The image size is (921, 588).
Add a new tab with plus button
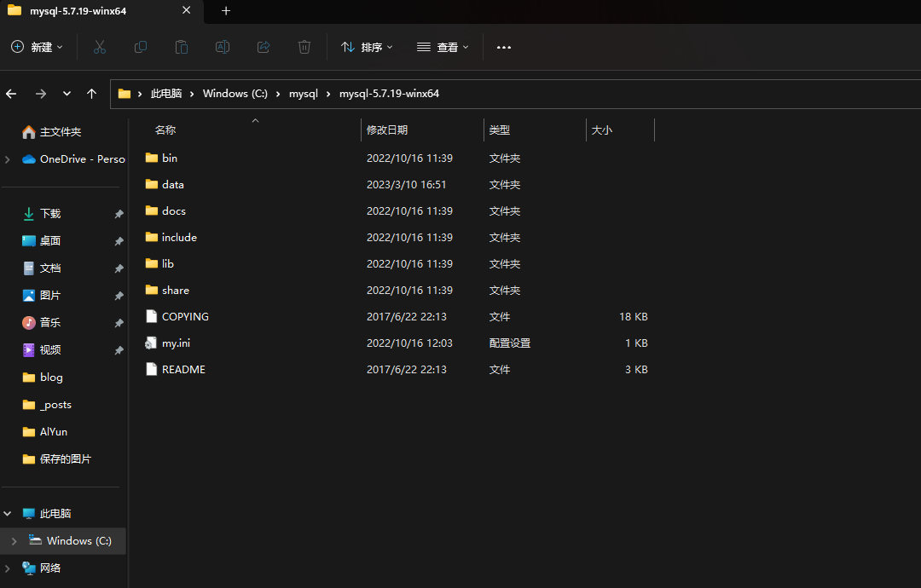[x=226, y=11]
